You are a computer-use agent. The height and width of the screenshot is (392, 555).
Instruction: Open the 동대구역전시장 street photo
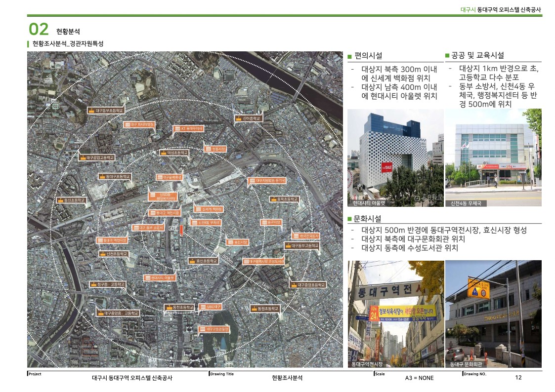coord(396,314)
